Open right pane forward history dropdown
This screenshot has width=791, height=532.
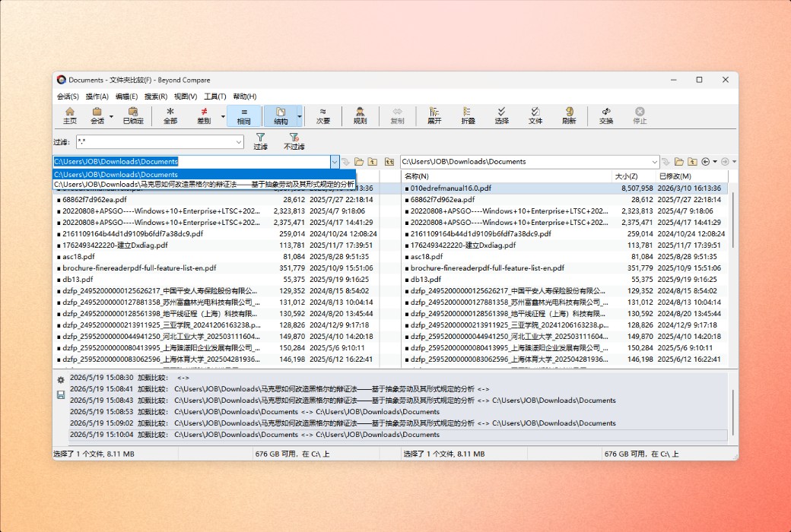click(x=734, y=162)
